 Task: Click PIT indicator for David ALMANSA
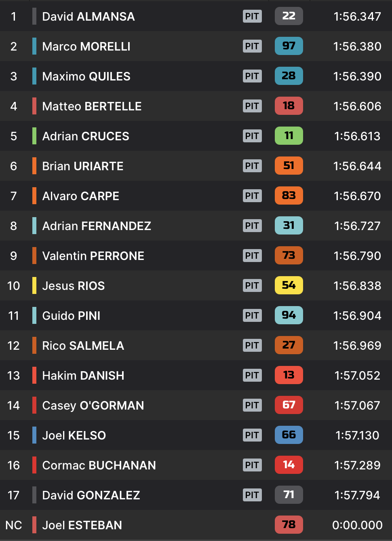click(252, 16)
